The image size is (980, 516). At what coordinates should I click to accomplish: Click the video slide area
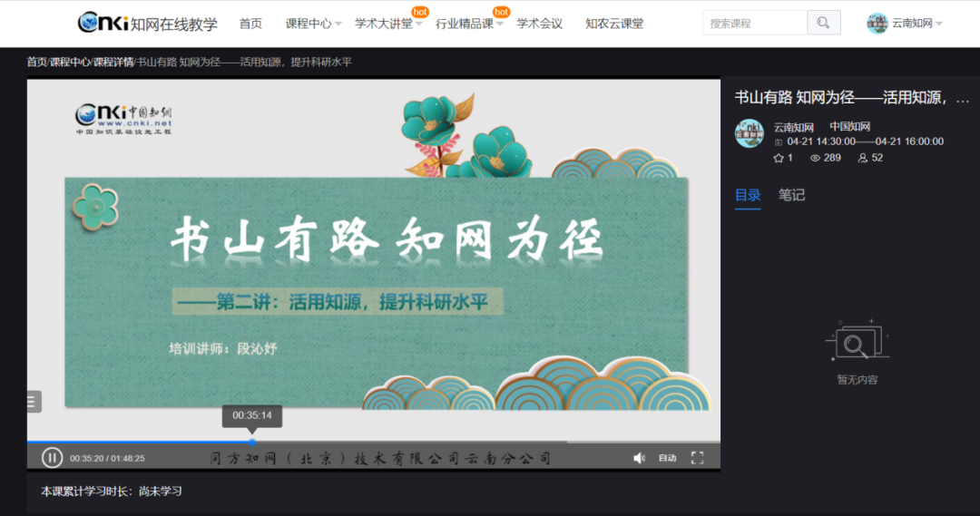pos(374,258)
